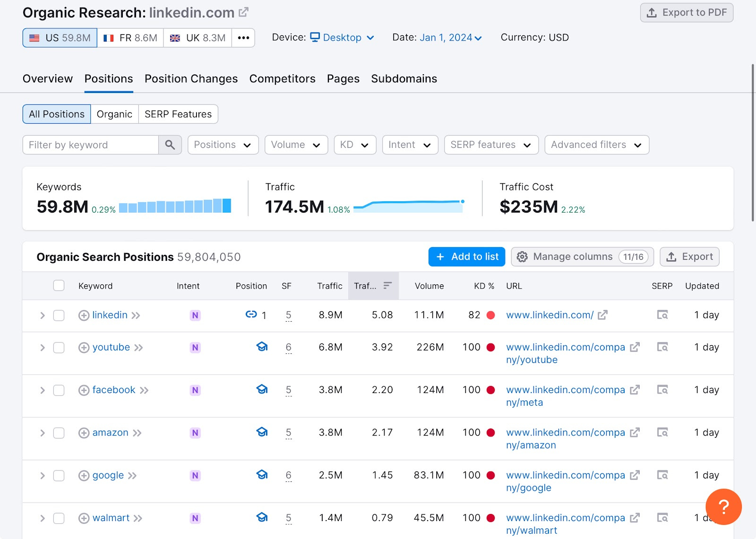Viewport: 756px width, 539px height.
Task: Open external link icon for company/youtube URL
Action: coord(635,347)
